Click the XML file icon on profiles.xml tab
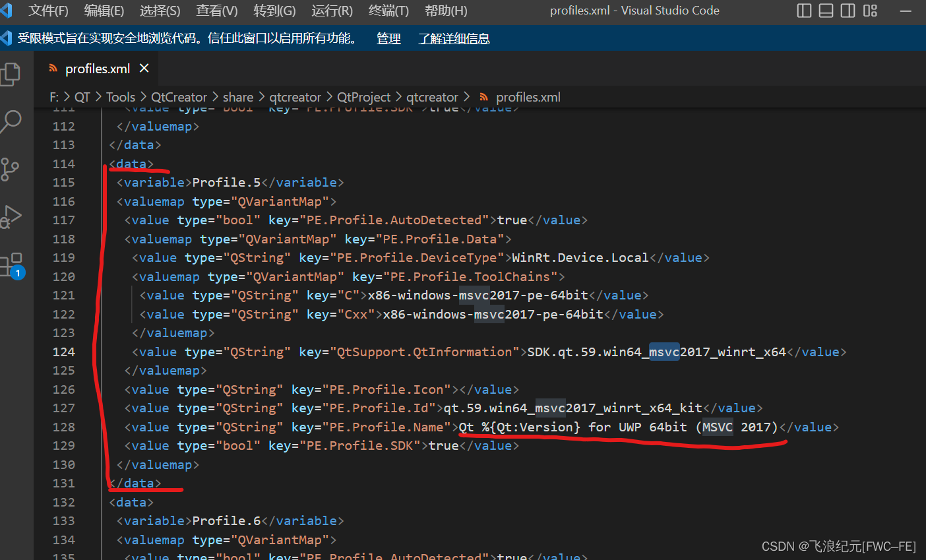The height and width of the screenshot is (560, 926). 53,69
